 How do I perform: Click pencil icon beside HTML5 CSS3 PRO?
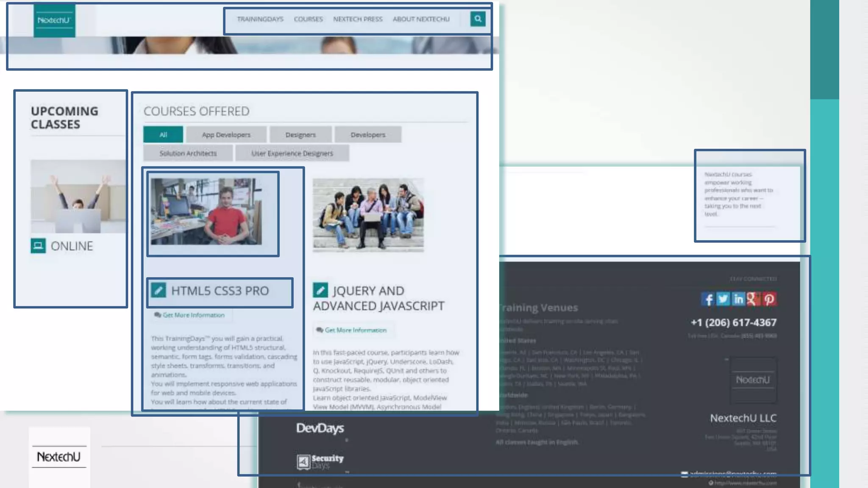click(159, 290)
